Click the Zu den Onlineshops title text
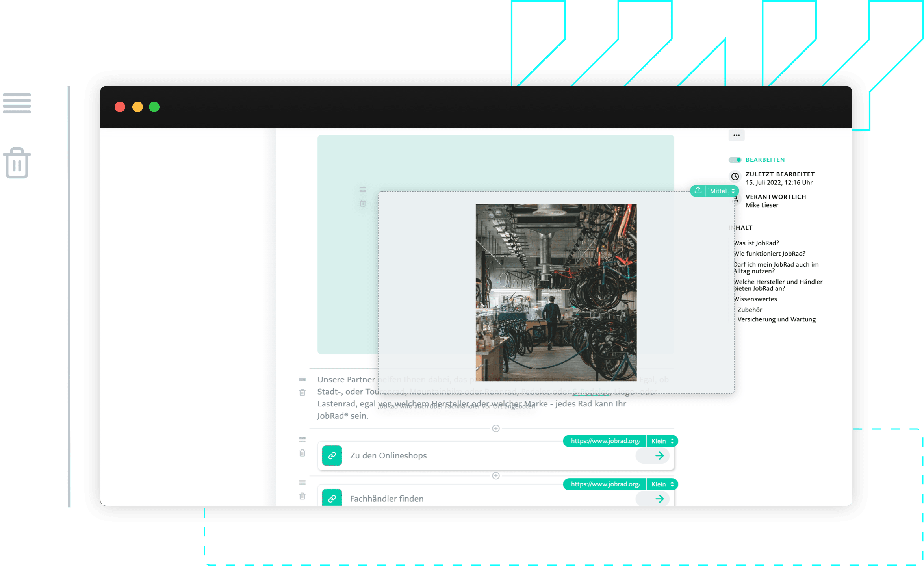The image size is (924, 566). pyautogui.click(x=388, y=455)
